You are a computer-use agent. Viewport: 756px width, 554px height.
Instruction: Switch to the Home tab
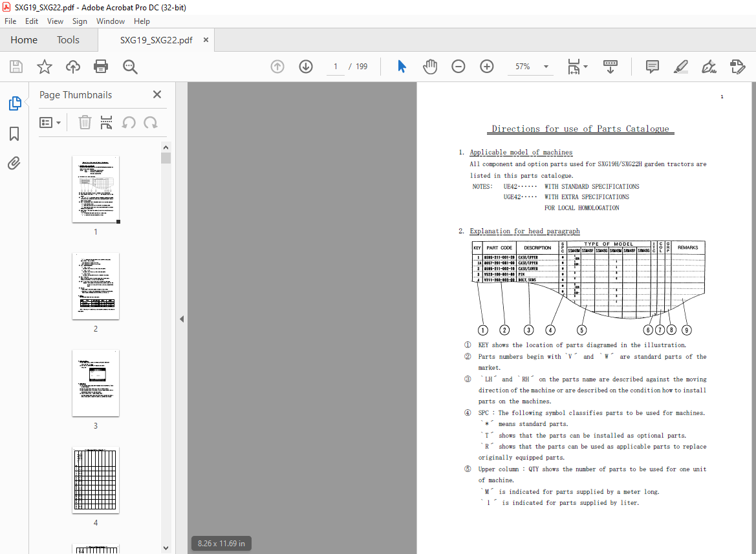24,40
